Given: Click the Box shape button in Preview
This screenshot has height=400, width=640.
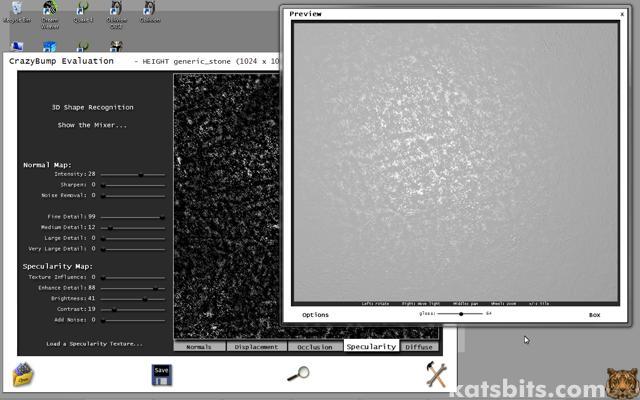Looking at the screenshot, I should (x=595, y=315).
